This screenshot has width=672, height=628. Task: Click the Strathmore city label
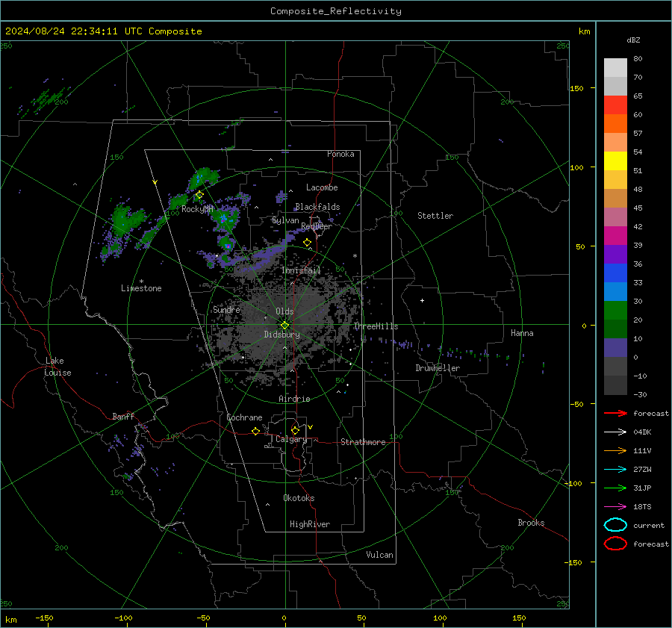point(363,442)
